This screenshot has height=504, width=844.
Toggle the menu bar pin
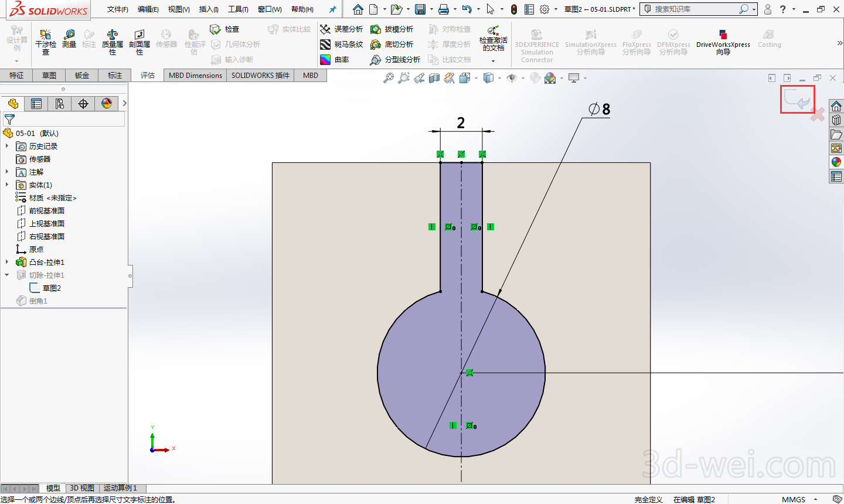332,9
